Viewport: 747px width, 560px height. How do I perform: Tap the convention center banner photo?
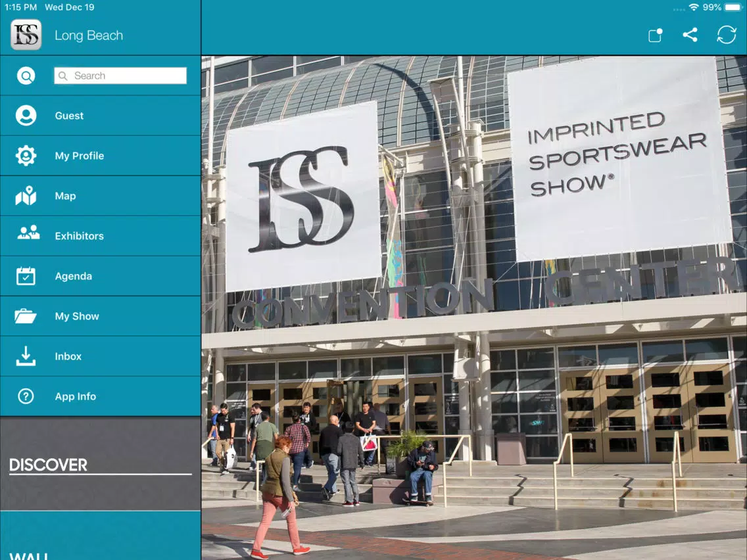pyautogui.click(x=474, y=308)
